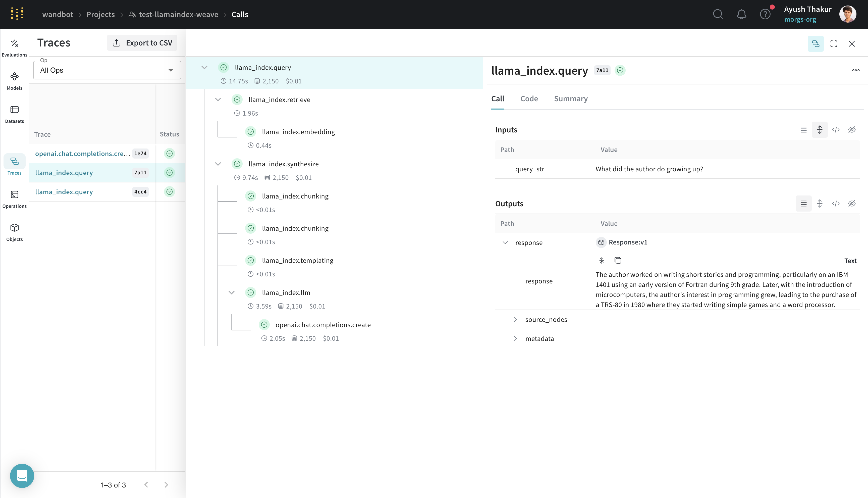Expand the source_nodes output row
868x498 pixels.
(515, 319)
